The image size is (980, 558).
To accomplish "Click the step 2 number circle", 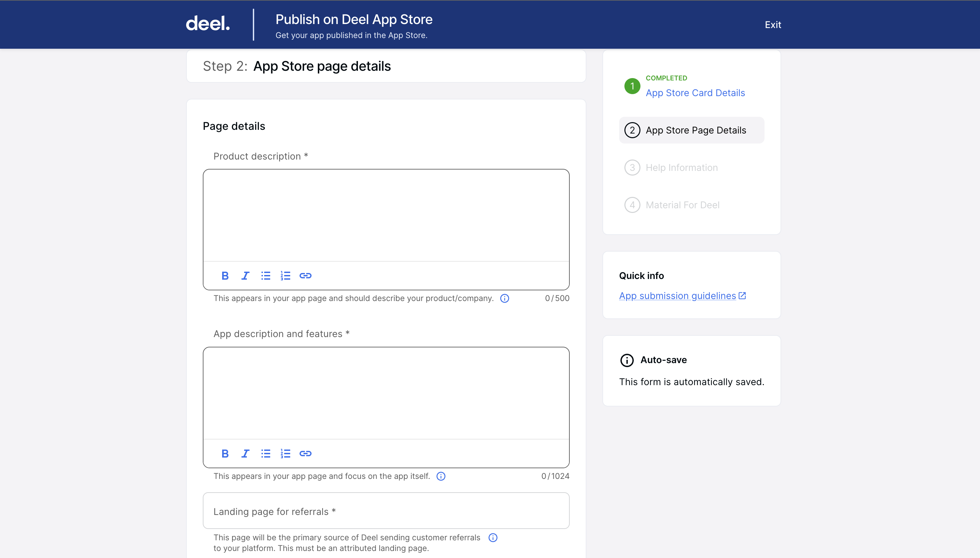I will pos(632,130).
